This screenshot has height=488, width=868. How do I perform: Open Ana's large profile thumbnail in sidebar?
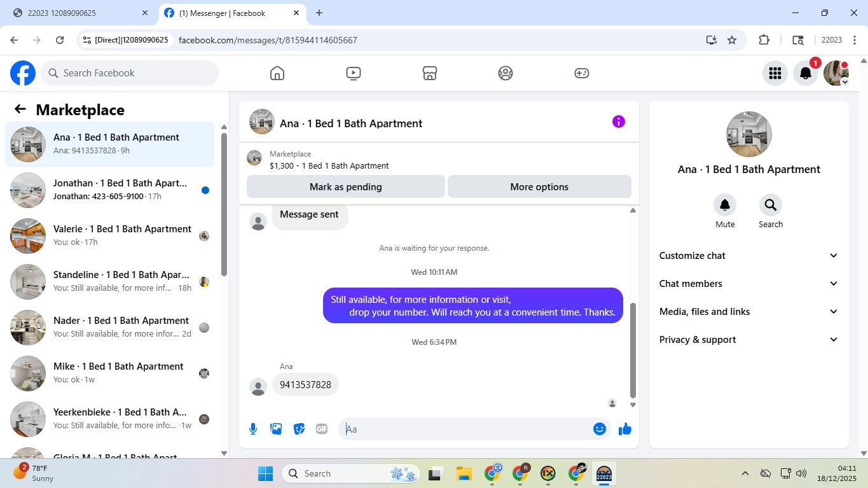(x=749, y=134)
